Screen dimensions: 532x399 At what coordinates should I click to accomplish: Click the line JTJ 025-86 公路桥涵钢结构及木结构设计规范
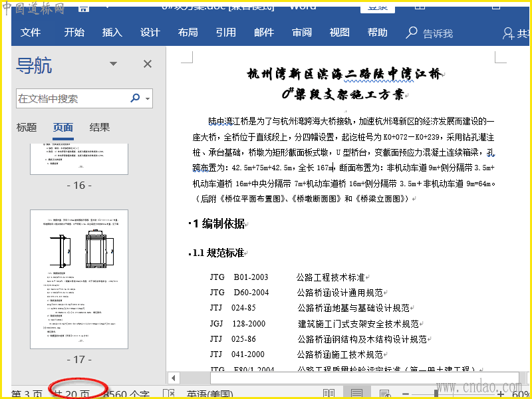point(319,339)
